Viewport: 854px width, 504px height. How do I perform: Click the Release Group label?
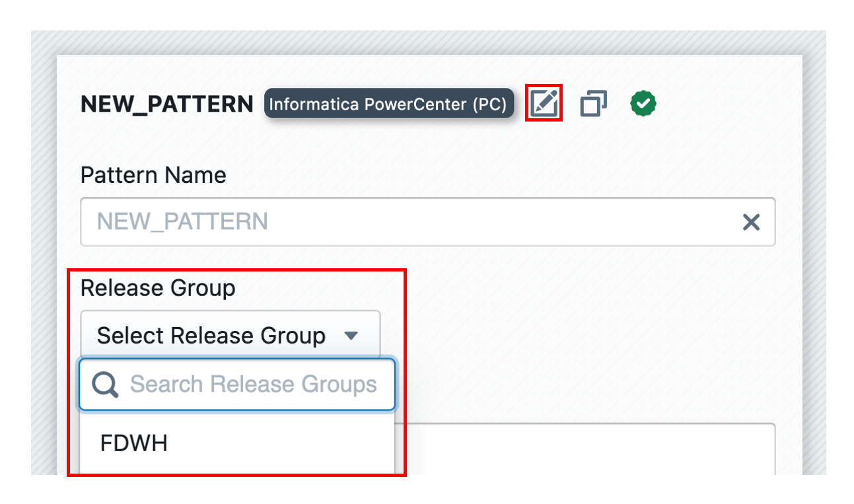click(x=158, y=288)
